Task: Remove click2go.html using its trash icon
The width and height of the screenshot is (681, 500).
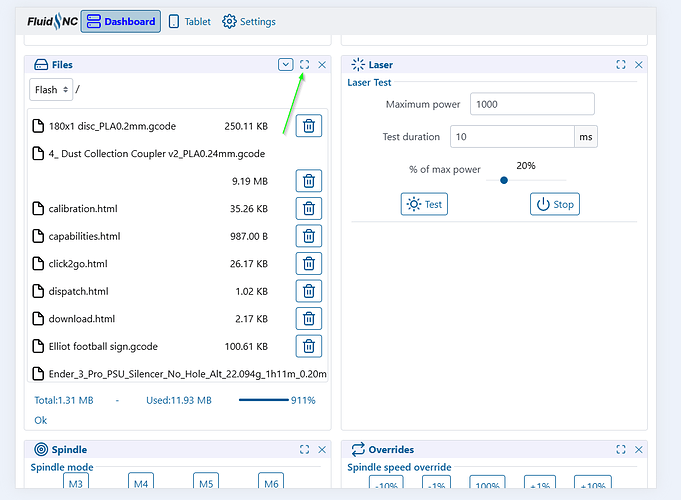Action: click(x=309, y=264)
